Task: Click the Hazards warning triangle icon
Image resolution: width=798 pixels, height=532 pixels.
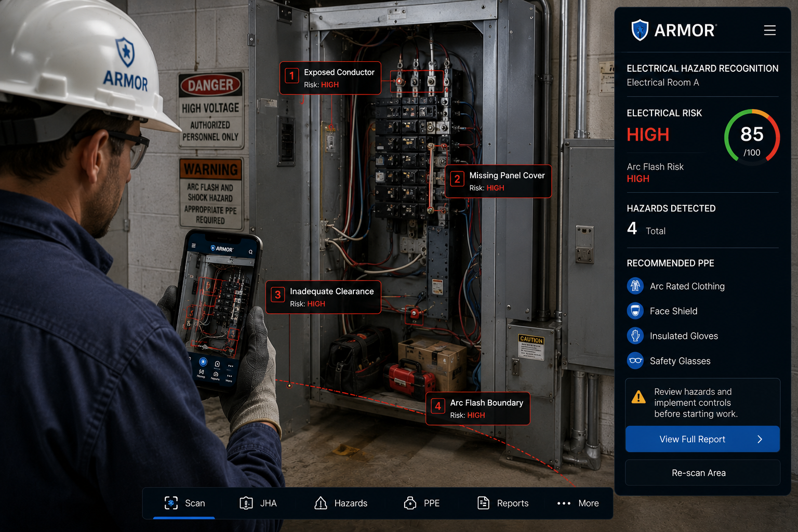Action: [321, 502]
